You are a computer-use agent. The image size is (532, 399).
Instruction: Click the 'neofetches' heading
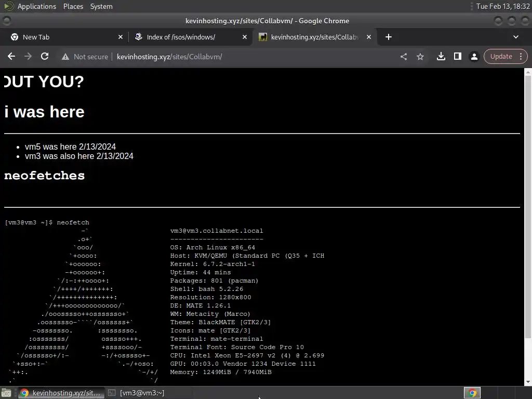[x=45, y=176]
